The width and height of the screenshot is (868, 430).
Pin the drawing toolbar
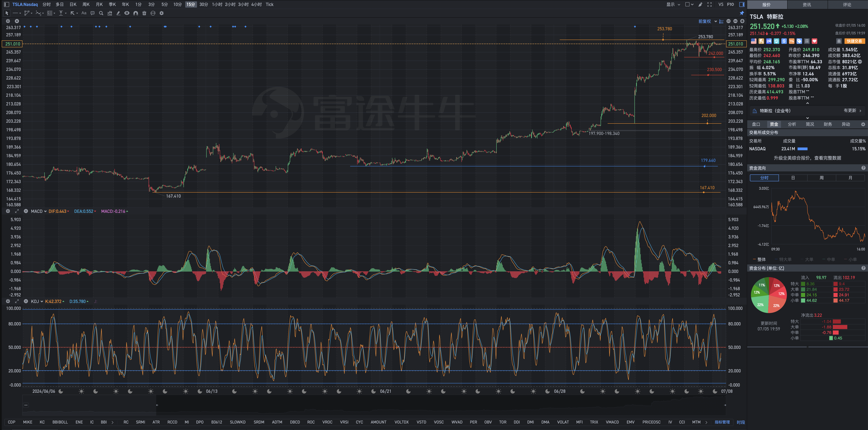(742, 13)
